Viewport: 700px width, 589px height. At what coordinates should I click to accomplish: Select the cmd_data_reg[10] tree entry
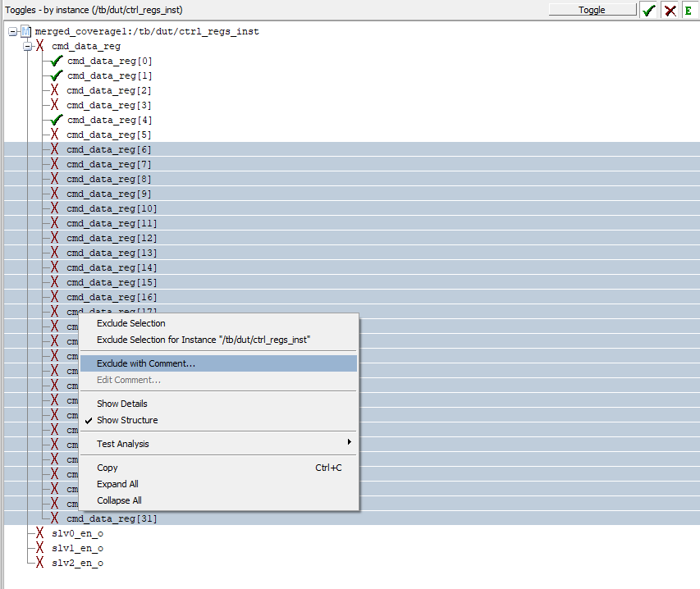point(111,208)
